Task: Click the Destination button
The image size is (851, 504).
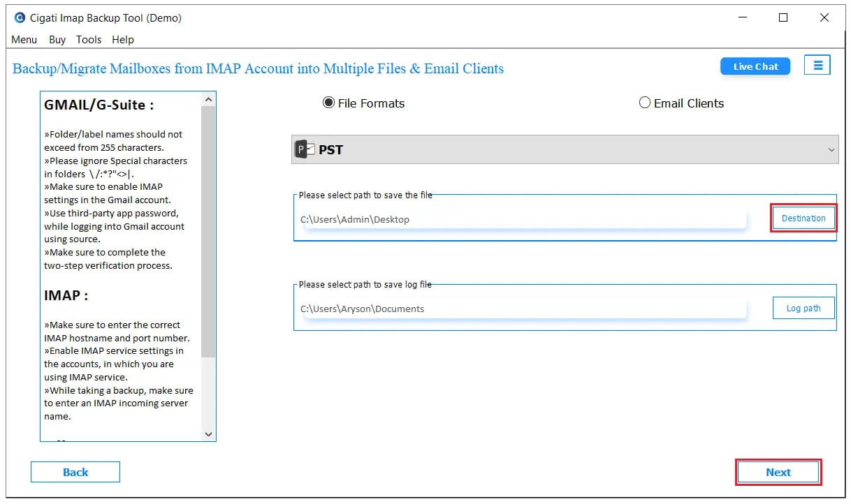Action: [x=803, y=218]
